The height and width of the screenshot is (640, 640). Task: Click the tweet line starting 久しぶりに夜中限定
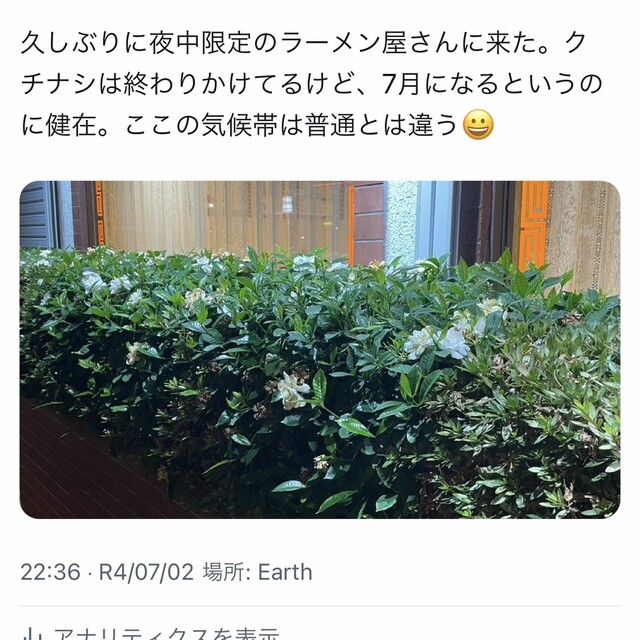[303, 43]
